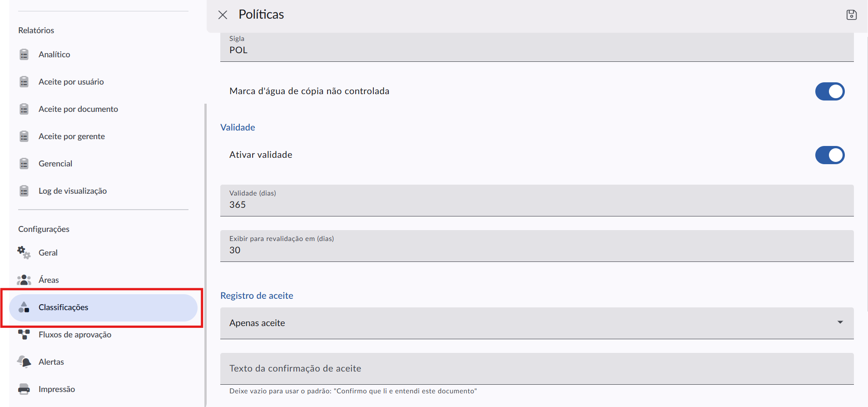Viewport: 868px width, 407px height.
Task: Close the Políticas panel with X icon
Action: 223,15
